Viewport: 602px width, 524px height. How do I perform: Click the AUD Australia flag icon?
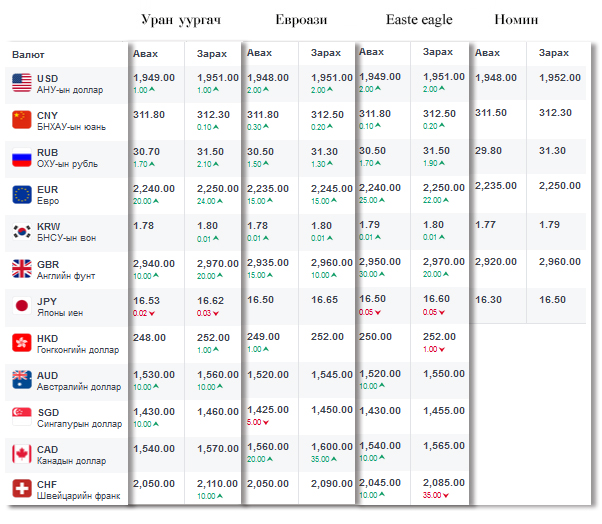pyautogui.click(x=21, y=379)
